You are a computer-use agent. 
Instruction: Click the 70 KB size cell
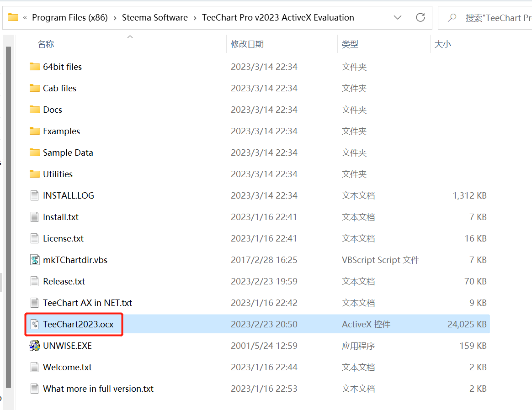click(475, 281)
